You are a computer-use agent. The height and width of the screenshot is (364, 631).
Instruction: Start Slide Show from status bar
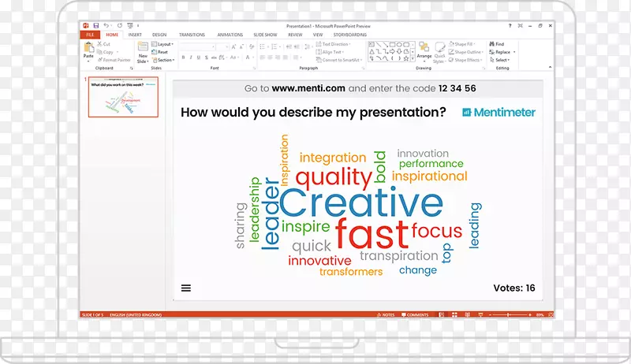tap(480, 314)
